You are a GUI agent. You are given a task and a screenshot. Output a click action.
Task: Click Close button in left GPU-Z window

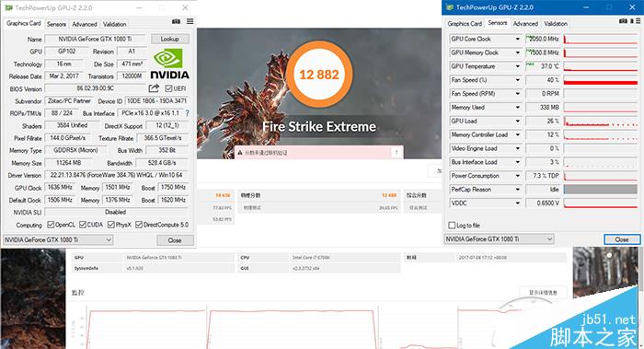175,240
